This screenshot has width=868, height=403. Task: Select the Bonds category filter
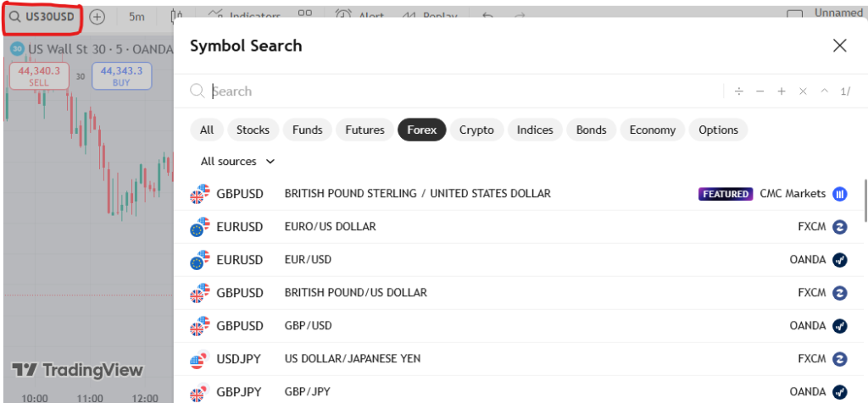[x=591, y=130]
